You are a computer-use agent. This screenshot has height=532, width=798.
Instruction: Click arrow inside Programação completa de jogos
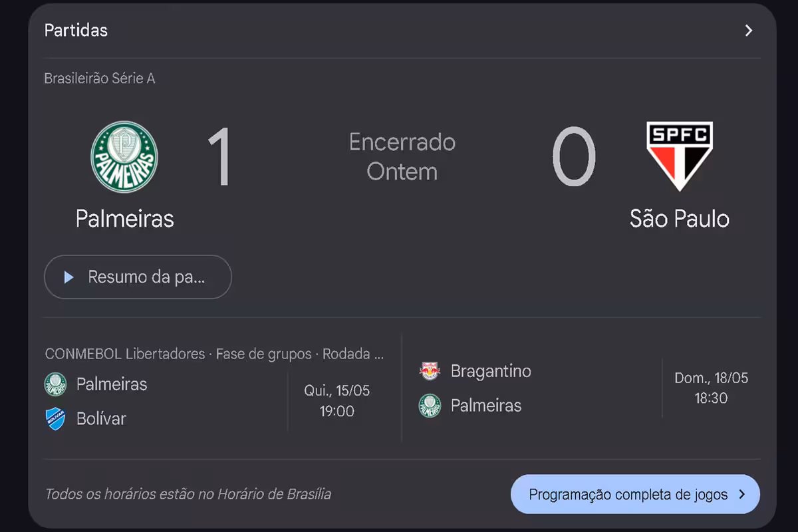coord(742,495)
